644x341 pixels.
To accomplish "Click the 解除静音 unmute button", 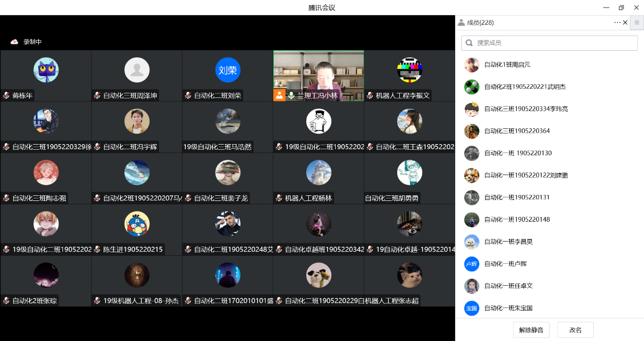I will [x=531, y=330].
